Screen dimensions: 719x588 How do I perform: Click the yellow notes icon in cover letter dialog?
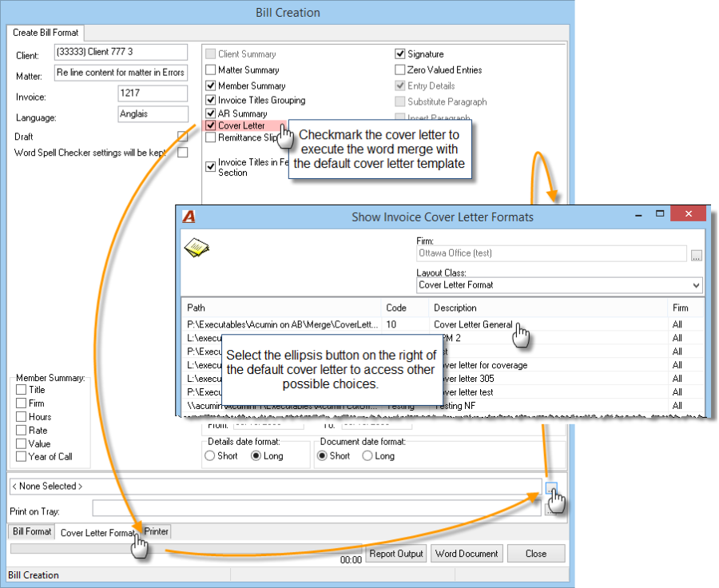click(197, 247)
